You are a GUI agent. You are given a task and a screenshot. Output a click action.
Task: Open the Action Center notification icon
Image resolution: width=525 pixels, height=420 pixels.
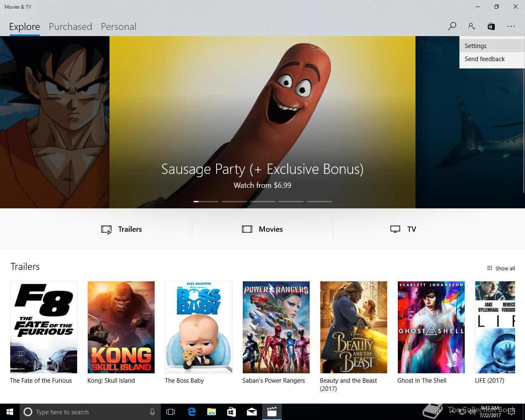click(511, 412)
